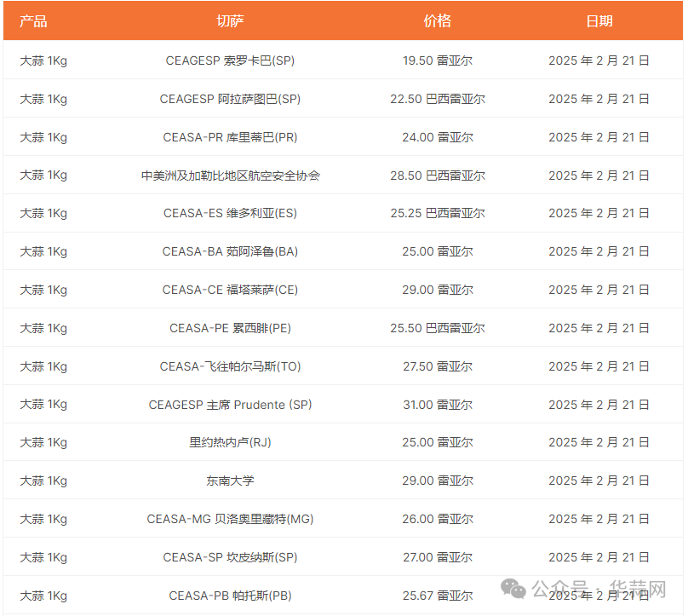Click 大蒜 1Kg in 帕托斯 row
The width and height of the screenshot is (688, 616).
(x=43, y=596)
